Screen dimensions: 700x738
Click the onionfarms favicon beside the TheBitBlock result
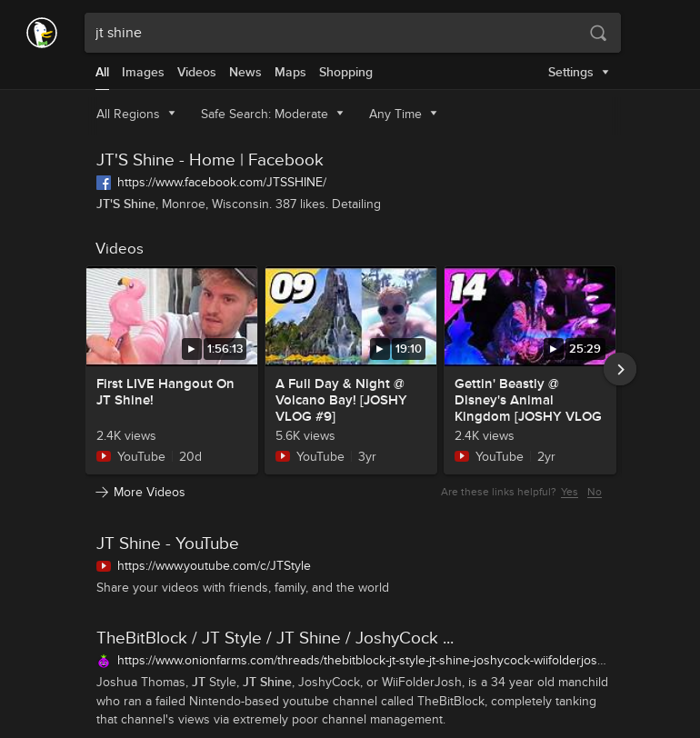pos(104,660)
